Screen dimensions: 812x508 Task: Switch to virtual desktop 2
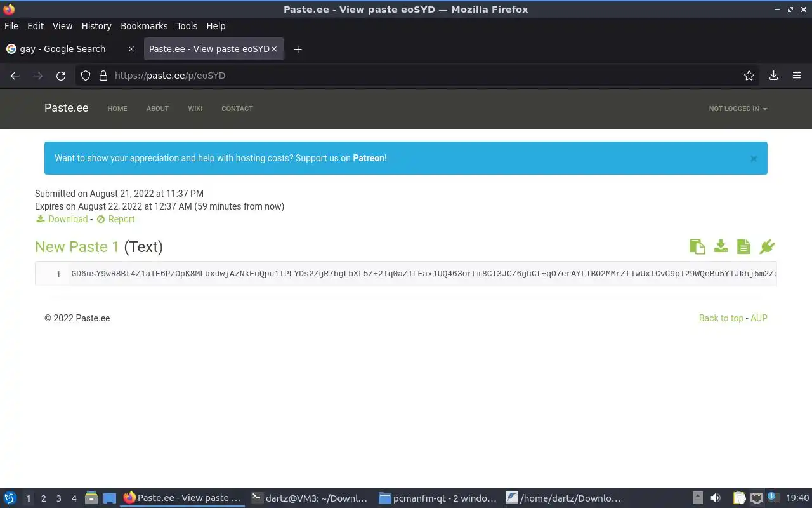pos(43,498)
